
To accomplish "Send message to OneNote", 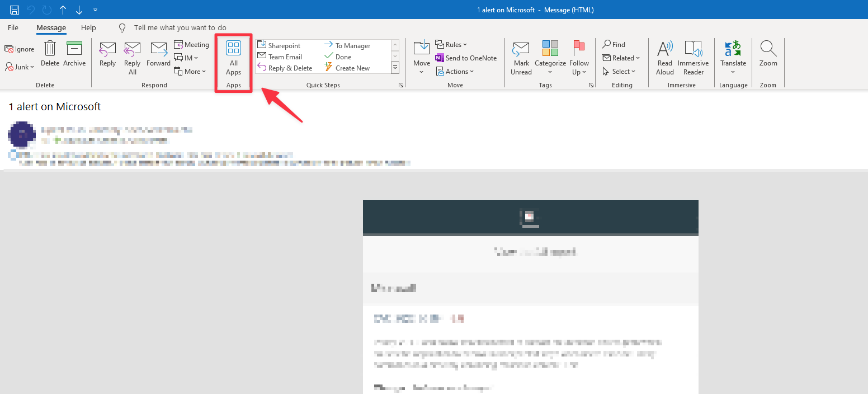I will click(x=465, y=58).
